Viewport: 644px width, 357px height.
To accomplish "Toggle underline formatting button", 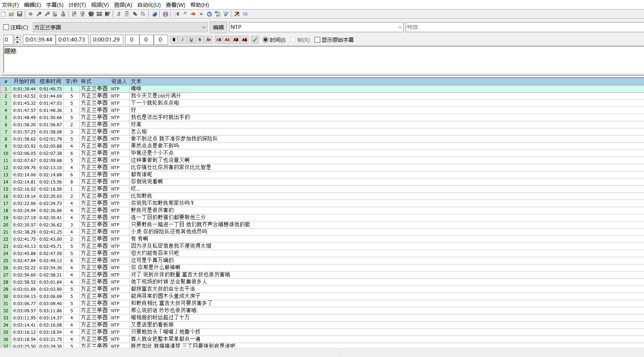I will pos(191,40).
